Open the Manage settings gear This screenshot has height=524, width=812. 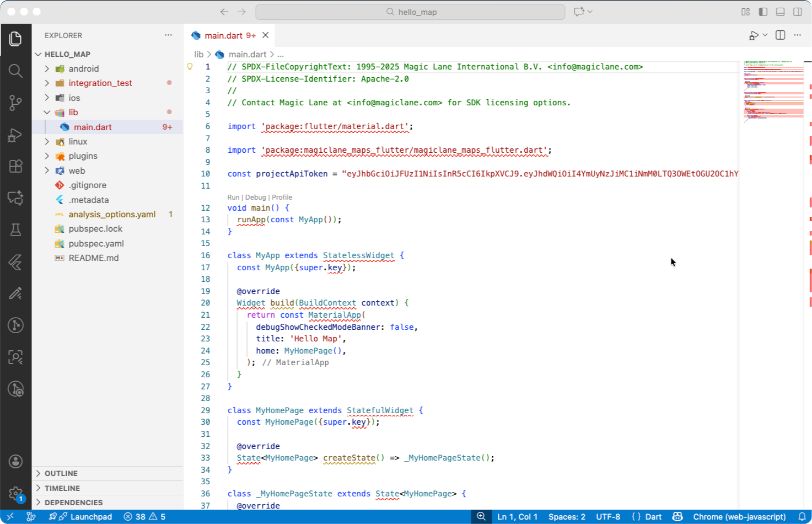(15, 493)
